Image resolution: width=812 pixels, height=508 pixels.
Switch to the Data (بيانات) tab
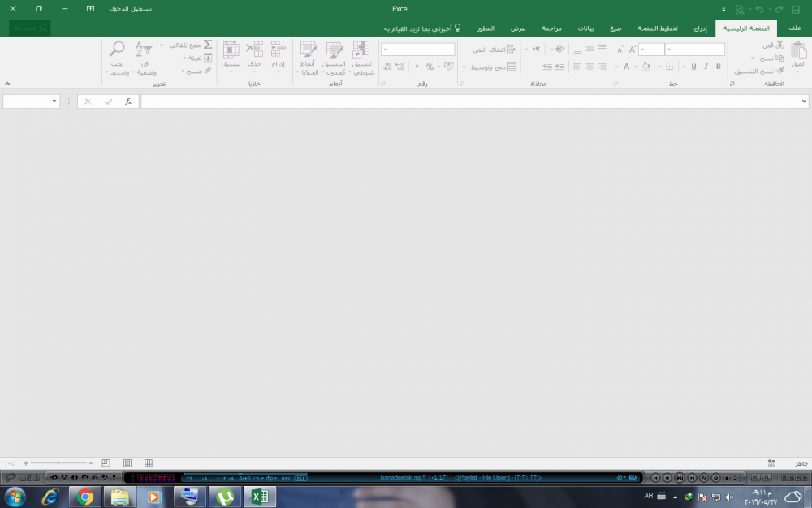click(x=585, y=28)
